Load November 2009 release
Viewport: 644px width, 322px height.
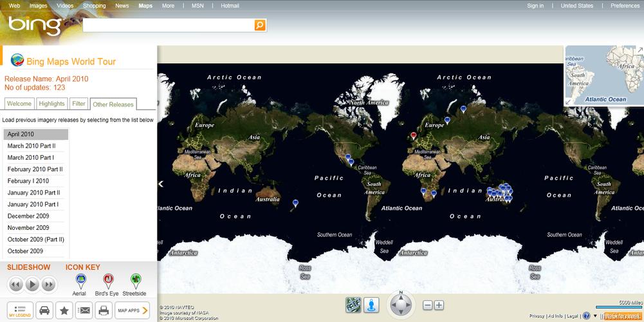point(36,227)
